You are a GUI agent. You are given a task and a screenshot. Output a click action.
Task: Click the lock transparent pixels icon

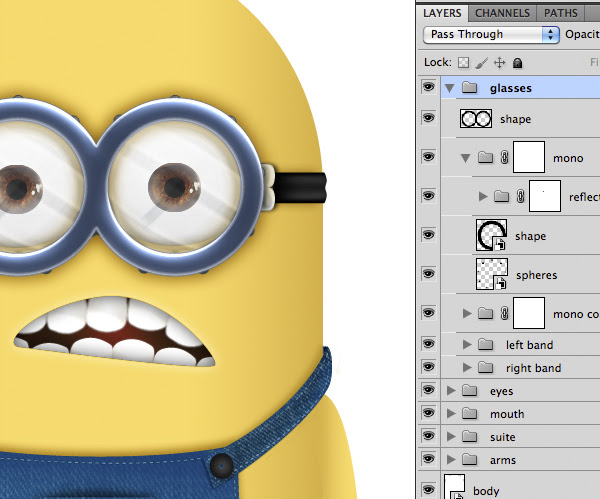tap(463, 62)
